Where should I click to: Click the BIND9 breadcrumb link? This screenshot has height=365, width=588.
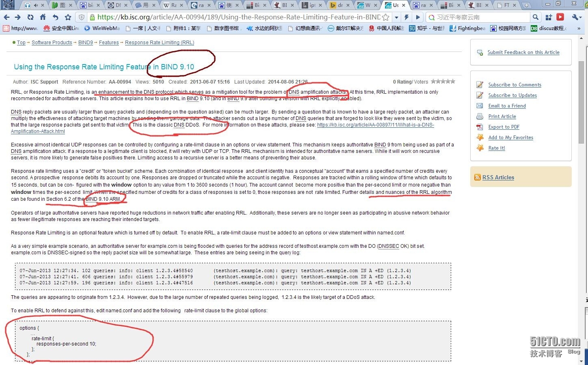click(x=85, y=43)
